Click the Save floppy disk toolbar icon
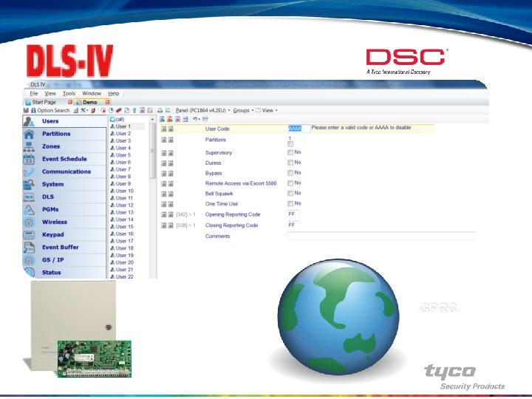 click(x=26, y=110)
